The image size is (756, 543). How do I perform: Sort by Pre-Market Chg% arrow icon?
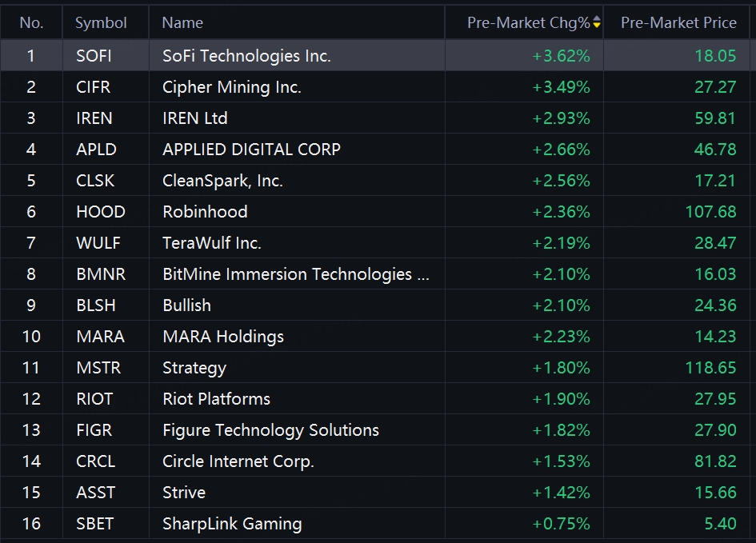597,22
